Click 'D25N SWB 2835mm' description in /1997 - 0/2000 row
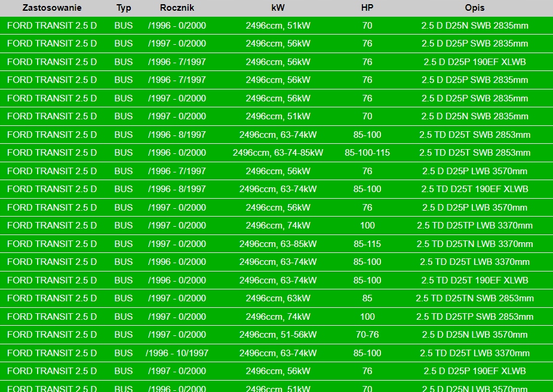The width and height of the screenshot is (553, 392). tap(475, 116)
